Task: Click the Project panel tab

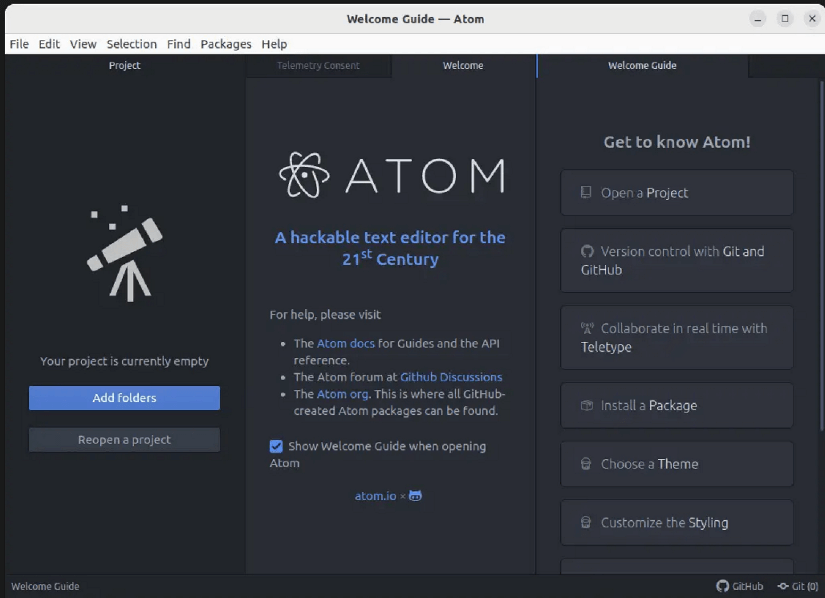Action: click(x=125, y=65)
